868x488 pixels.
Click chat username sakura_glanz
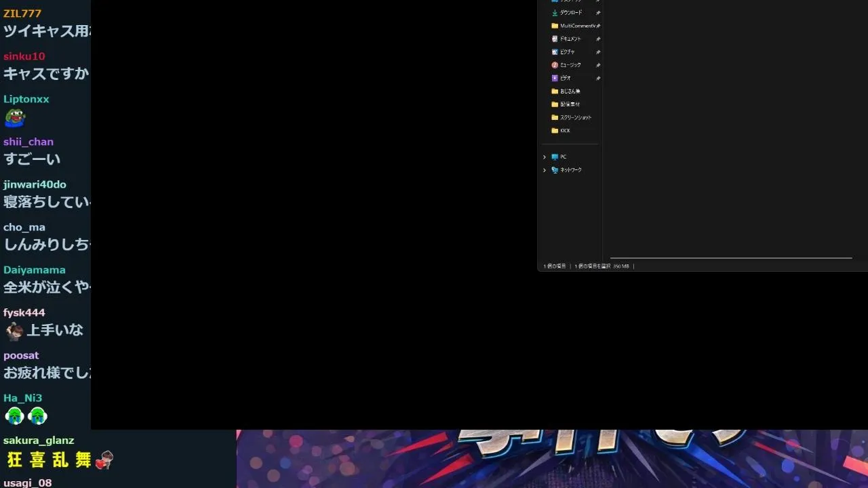pos(39,441)
